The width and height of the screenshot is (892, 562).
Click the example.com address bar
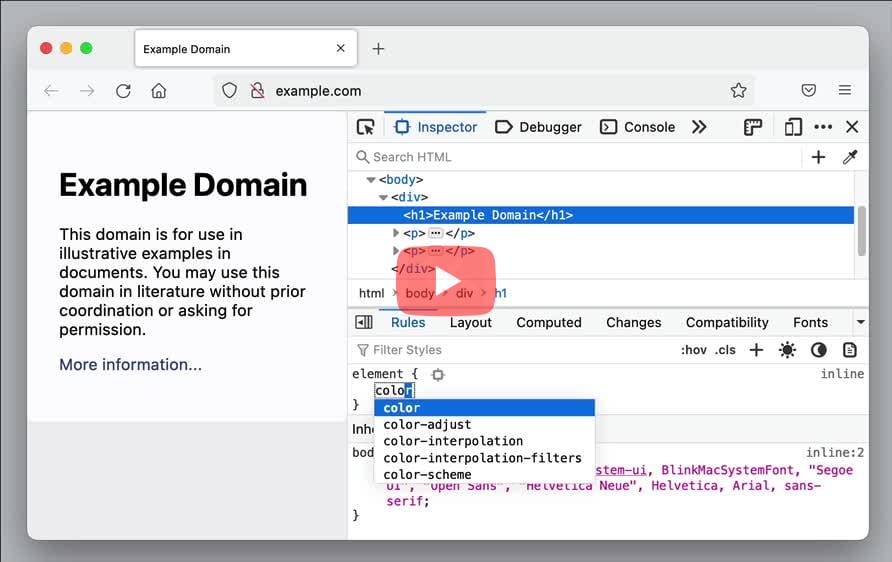coord(484,90)
